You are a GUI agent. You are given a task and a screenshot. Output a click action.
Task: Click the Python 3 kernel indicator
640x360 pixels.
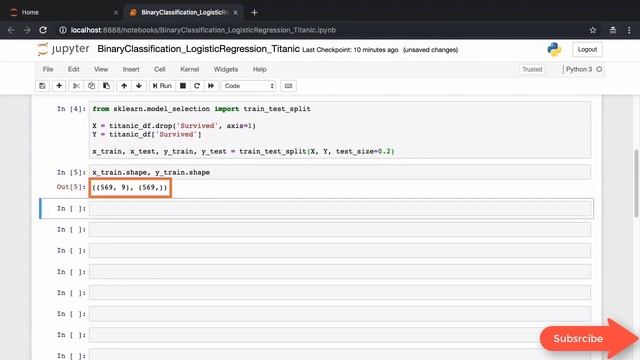click(579, 69)
